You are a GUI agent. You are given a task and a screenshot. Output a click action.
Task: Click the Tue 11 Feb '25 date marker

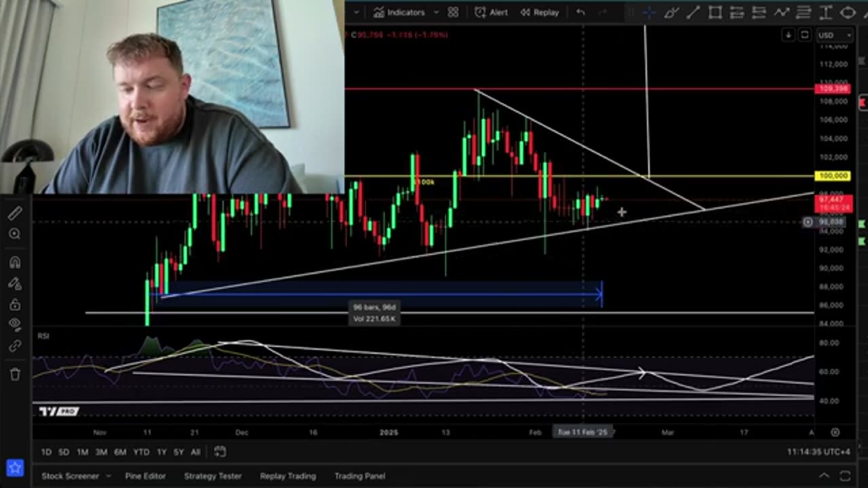point(583,432)
